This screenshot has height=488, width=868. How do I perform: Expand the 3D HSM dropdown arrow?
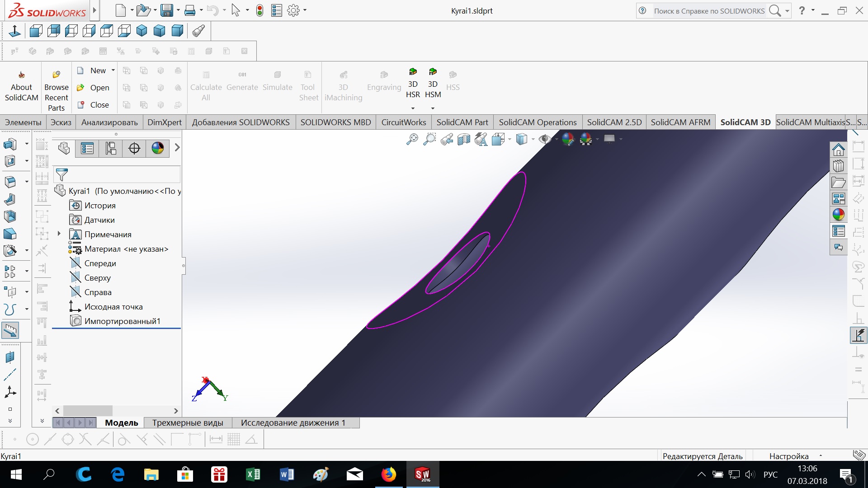click(433, 108)
